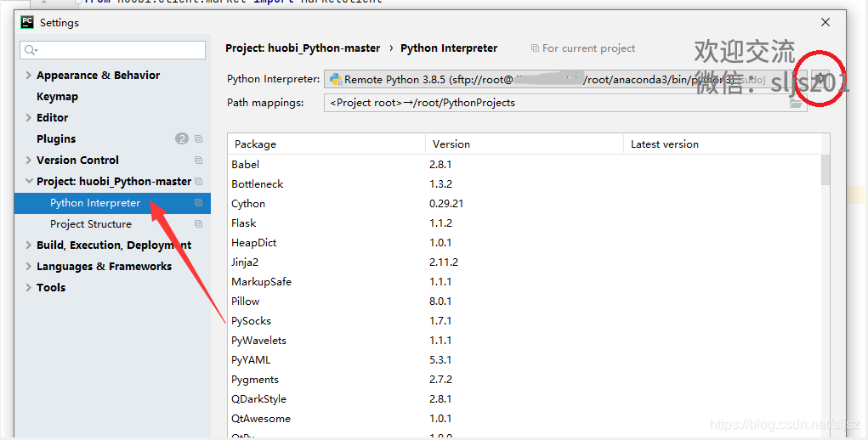The height and width of the screenshot is (440, 868).
Task: Click breadcrumb Project: huobi_Python-master
Action: coord(303,48)
